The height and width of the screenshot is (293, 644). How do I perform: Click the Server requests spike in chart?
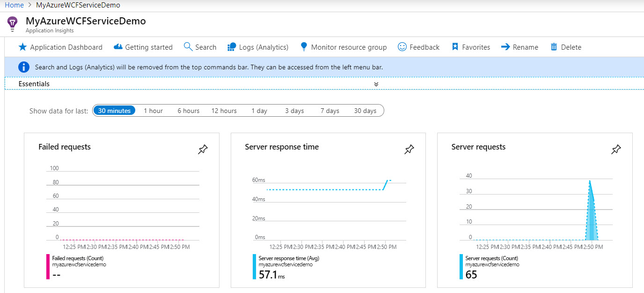[x=591, y=210]
